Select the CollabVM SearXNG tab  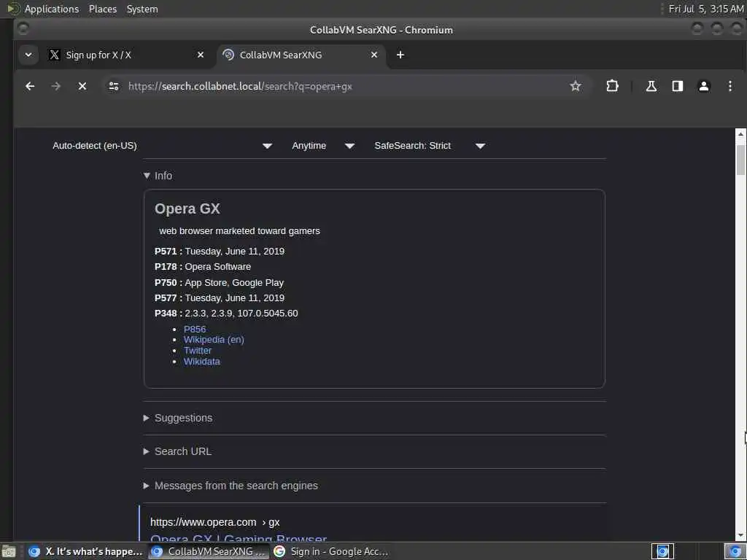pyautogui.click(x=301, y=55)
